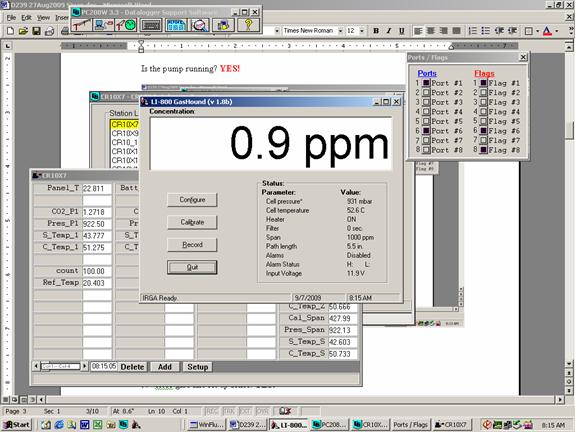Switch to WinFlu taskbar button

[x=205, y=425]
